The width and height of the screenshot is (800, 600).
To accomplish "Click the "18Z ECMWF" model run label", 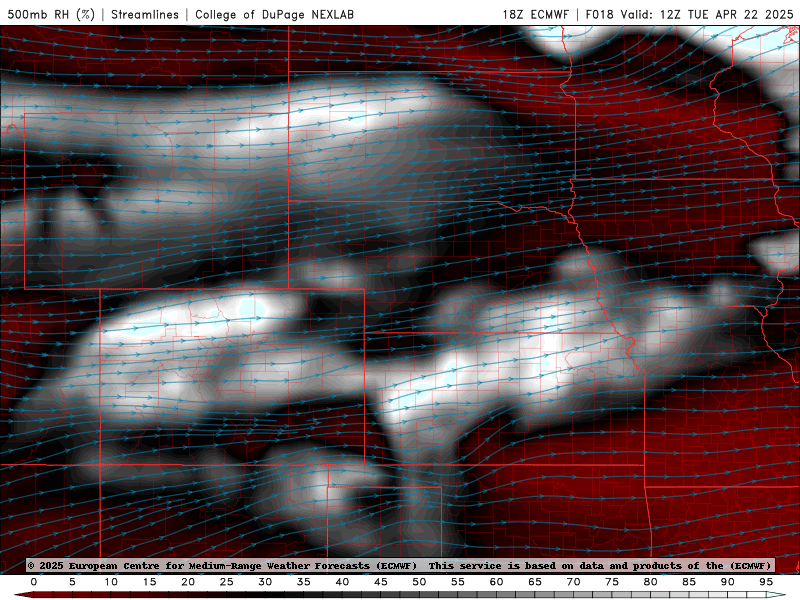I will (x=535, y=14).
